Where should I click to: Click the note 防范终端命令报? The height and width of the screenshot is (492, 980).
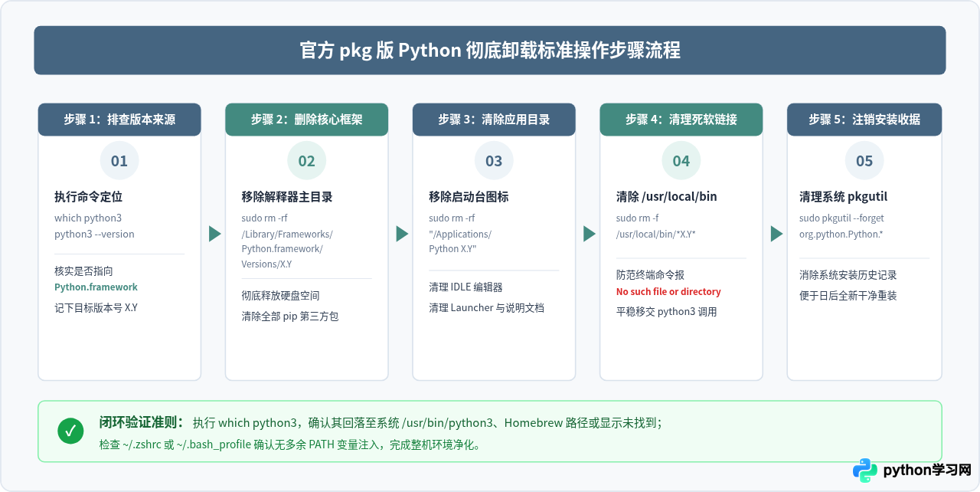point(651,275)
